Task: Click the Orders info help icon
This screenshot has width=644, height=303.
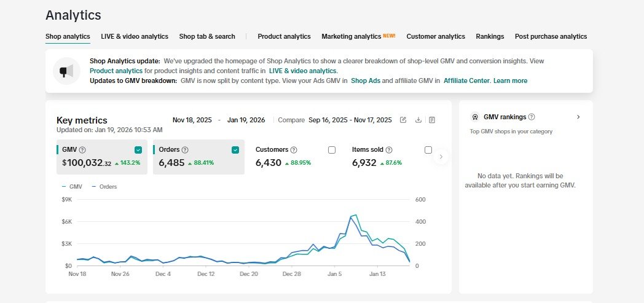Action: point(185,150)
